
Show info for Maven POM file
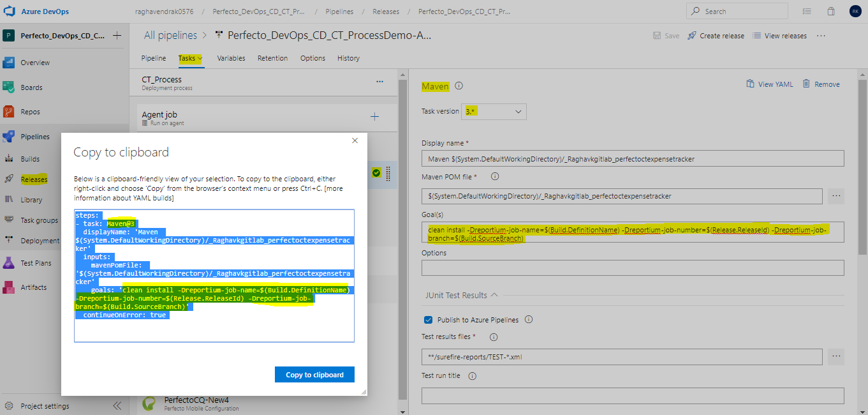click(495, 176)
